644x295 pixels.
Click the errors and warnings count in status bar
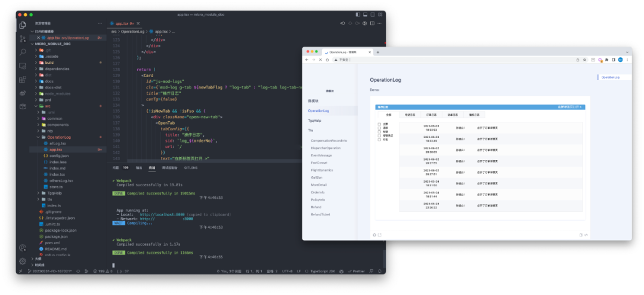[103, 271]
